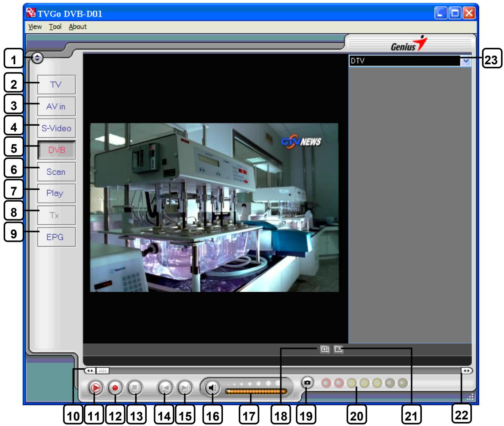The width and height of the screenshot is (504, 426).
Task: Adjust the orange volume level bar
Action: click(x=256, y=392)
